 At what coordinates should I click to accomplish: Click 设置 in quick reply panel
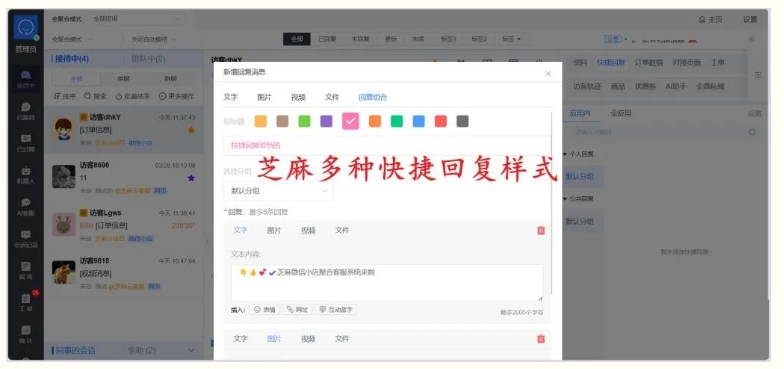point(754,114)
